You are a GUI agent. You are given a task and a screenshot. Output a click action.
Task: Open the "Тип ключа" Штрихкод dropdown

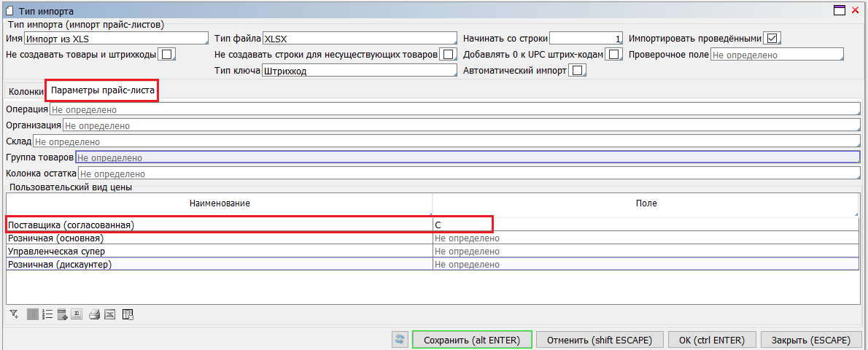358,71
